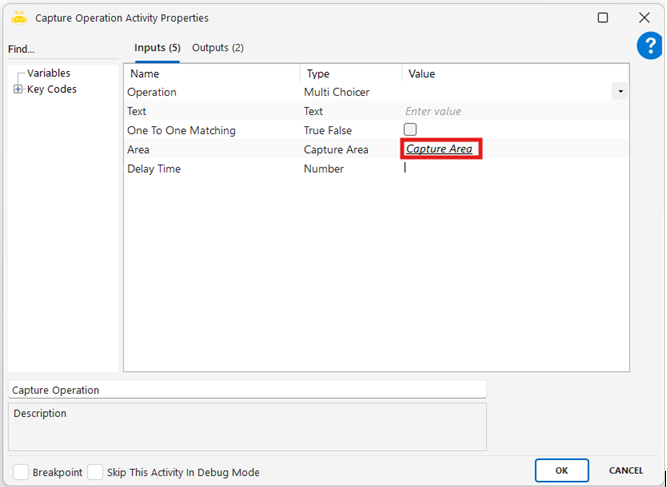Open the Capture Area link
Screen dimensions: 667x487
click(x=439, y=149)
